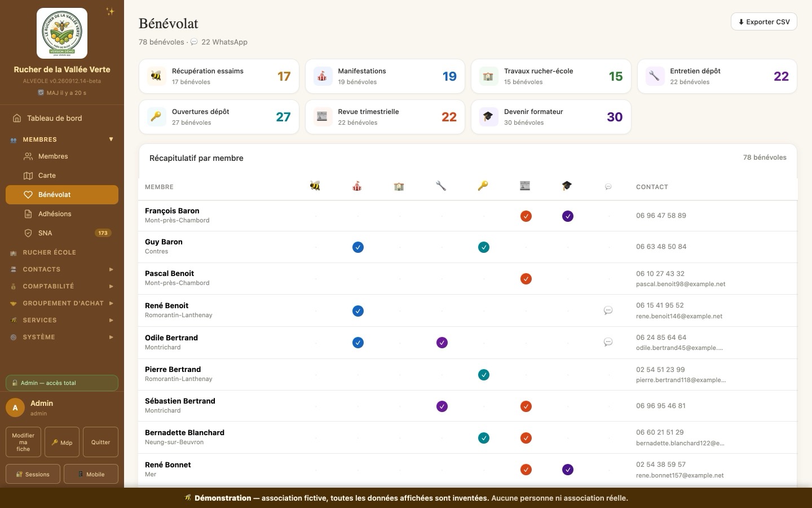Click the sparkle icon beside the logo

(110, 11)
